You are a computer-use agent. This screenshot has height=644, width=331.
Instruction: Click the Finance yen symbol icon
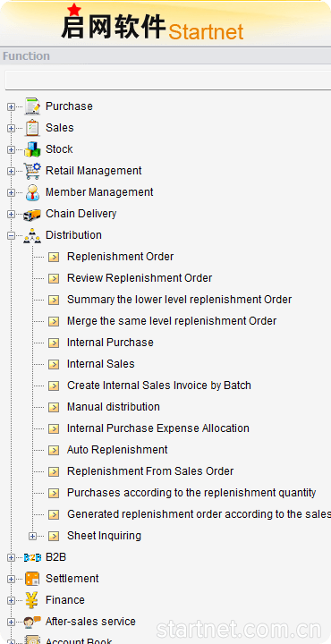pyautogui.click(x=32, y=600)
